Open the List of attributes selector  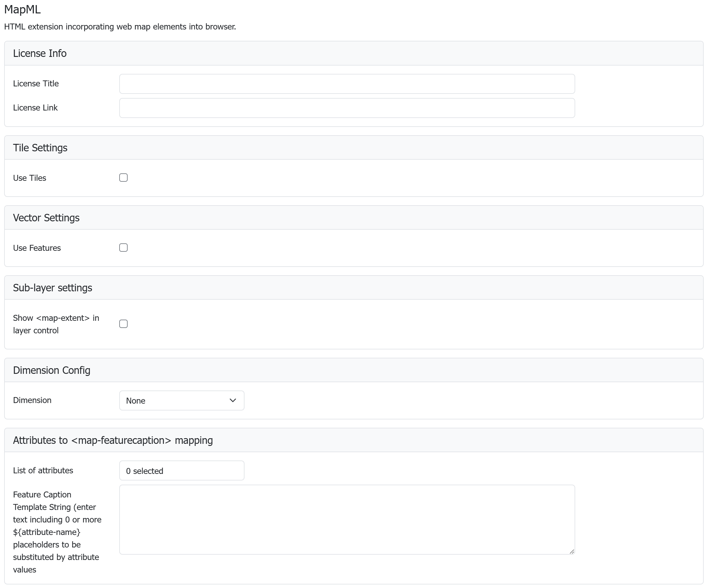coord(181,471)
